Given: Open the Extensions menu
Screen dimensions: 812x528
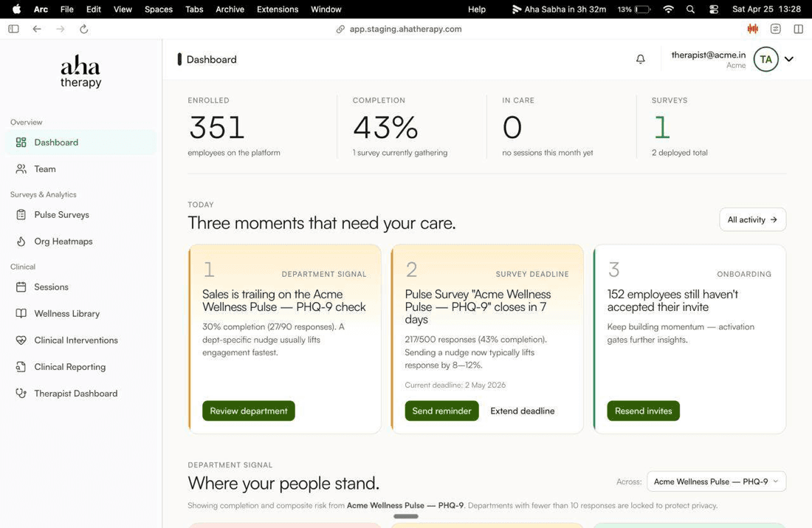Looking at the screenshot, I should [x=278, y=10].
